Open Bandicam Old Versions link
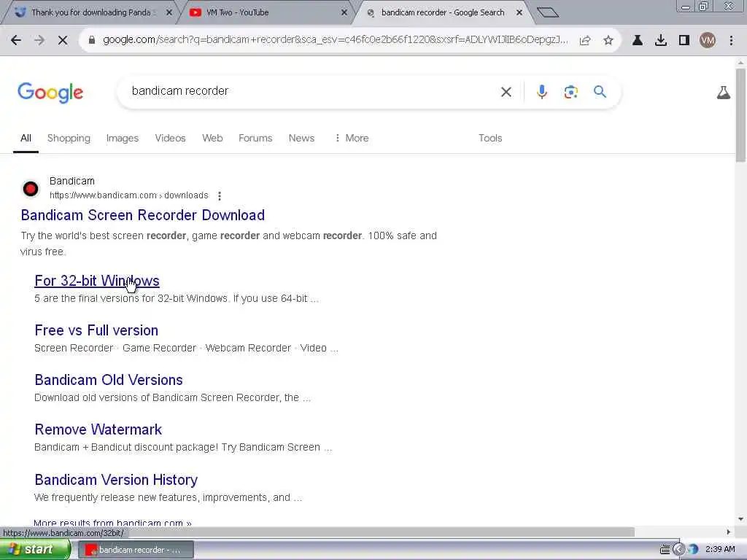The image size is (747, 560). (x=109, y=380)
